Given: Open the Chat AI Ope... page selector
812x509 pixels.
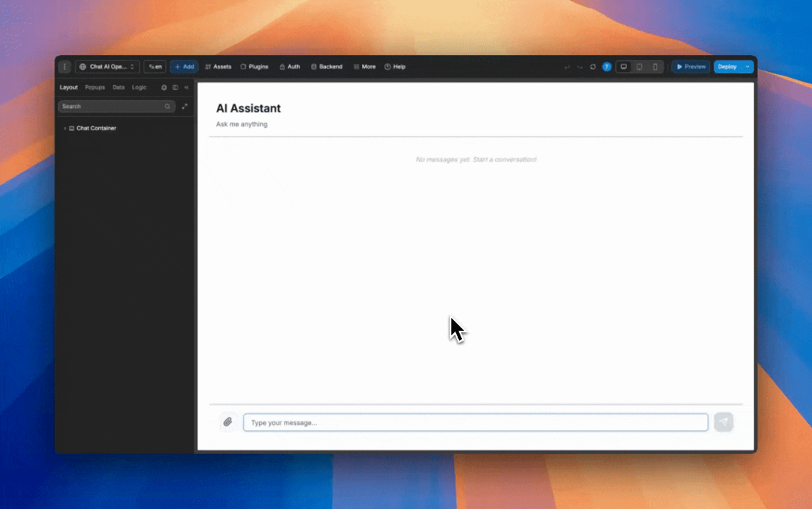Looking at the screenshot, I should (x=108, y=66).
